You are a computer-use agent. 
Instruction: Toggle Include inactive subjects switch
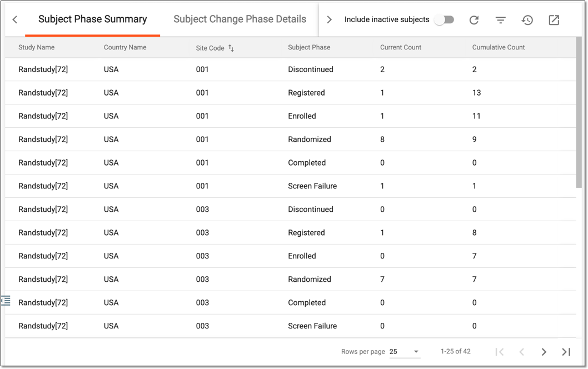pyautogui.click(x=445, y=19)
